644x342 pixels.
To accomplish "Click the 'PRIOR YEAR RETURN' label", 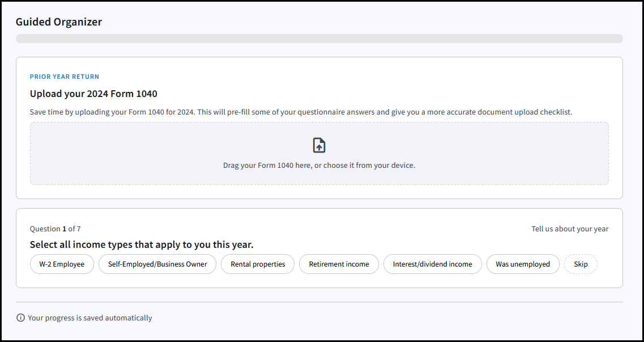I will click(x=65, y=77).
